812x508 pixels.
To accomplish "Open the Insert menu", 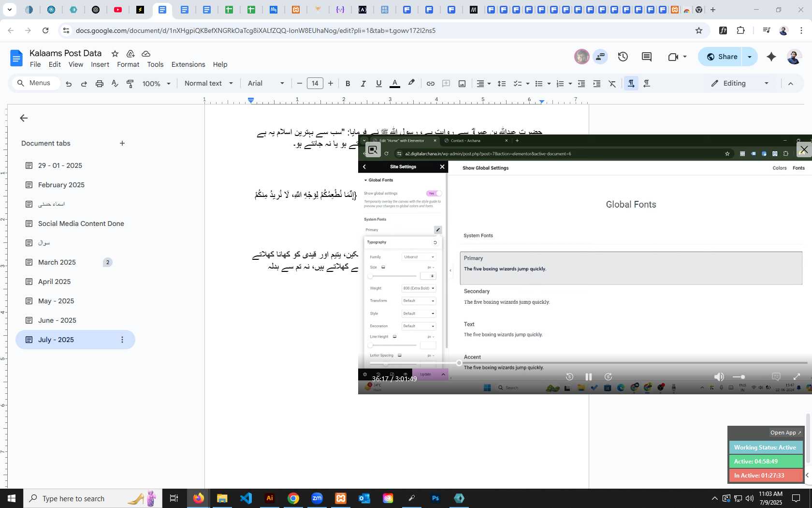I will click(100, 64).
